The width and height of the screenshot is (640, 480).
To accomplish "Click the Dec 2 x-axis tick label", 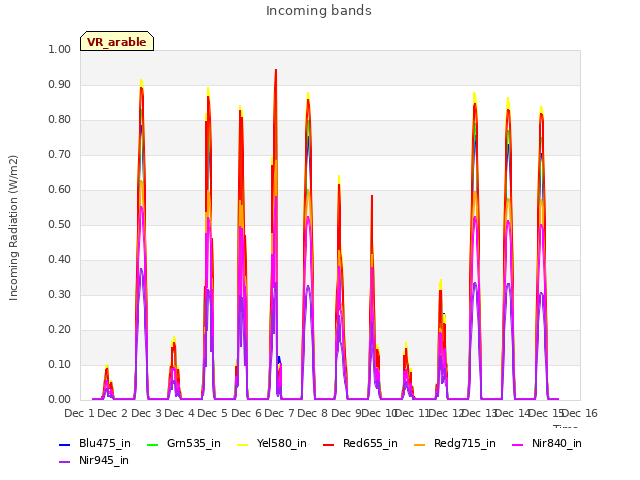I will point(113,413).
